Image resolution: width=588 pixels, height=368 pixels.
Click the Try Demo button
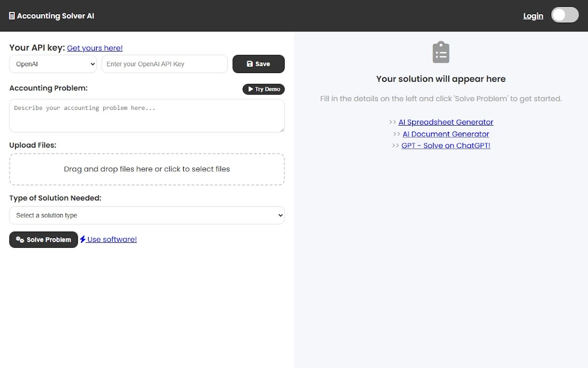click(x=264, y=89)
